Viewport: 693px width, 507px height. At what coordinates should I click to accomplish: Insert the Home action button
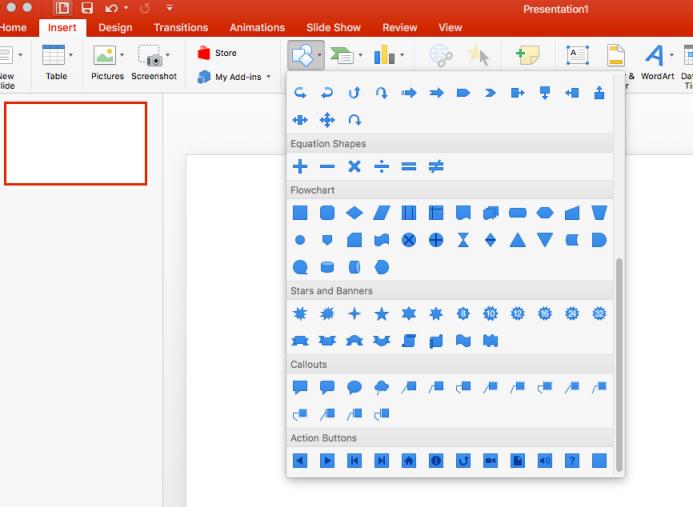[409, 461]
